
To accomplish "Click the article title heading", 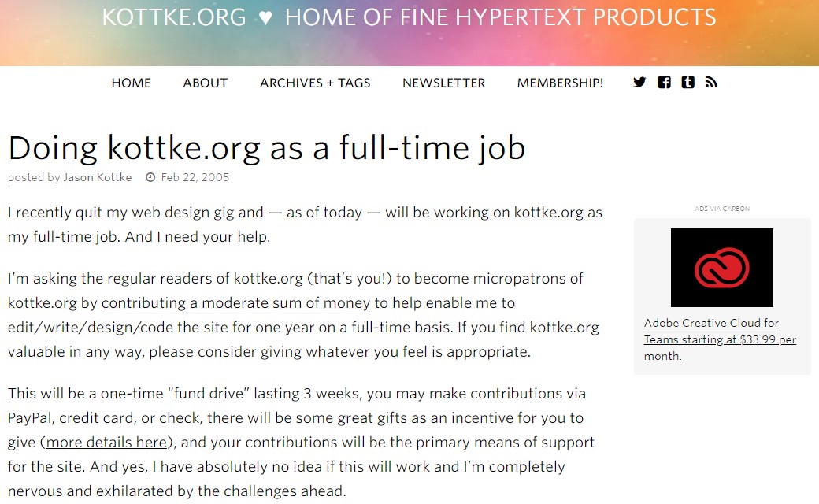I will point(266,148).
